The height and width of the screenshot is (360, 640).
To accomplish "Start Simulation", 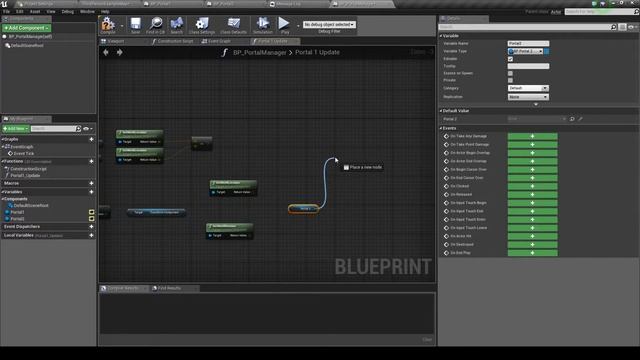I will pyautogui.click(x=262, y=25).
